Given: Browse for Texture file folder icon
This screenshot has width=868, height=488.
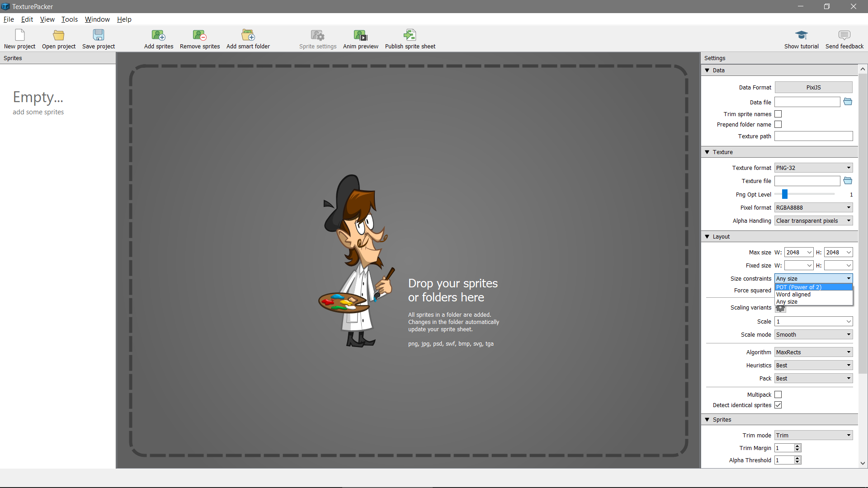Looking at the screenshot, I should (848, 181).
